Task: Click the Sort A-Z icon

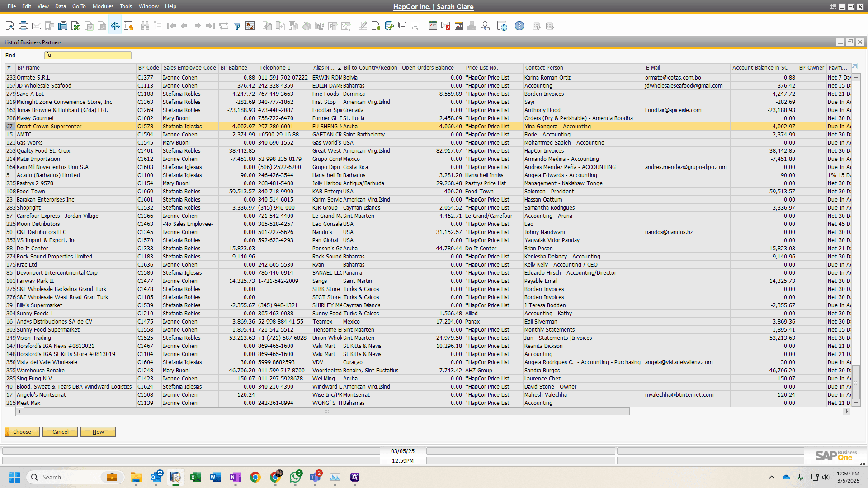Action: [250, 26]
